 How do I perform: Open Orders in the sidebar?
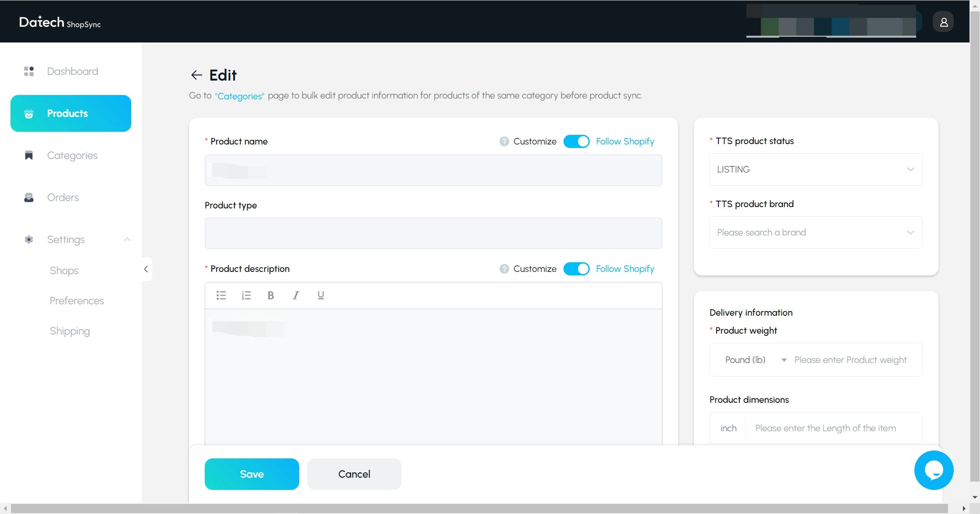tap(63, 197)
